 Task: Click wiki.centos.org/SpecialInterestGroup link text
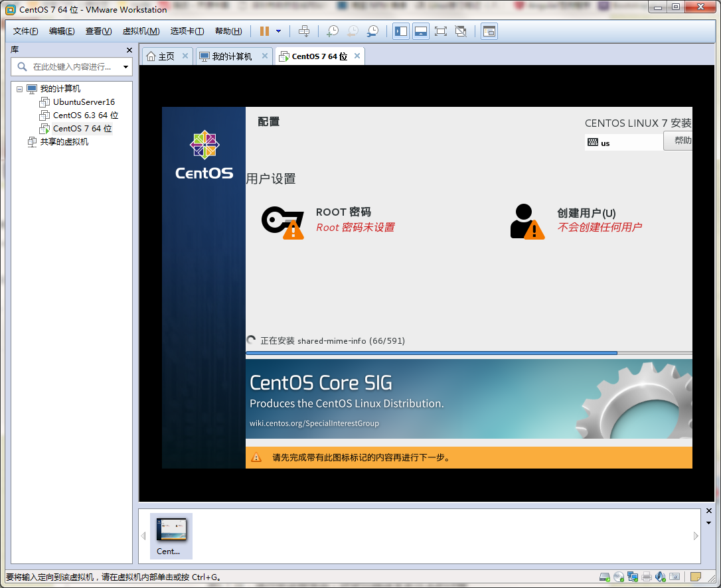(x=315, y=423)
